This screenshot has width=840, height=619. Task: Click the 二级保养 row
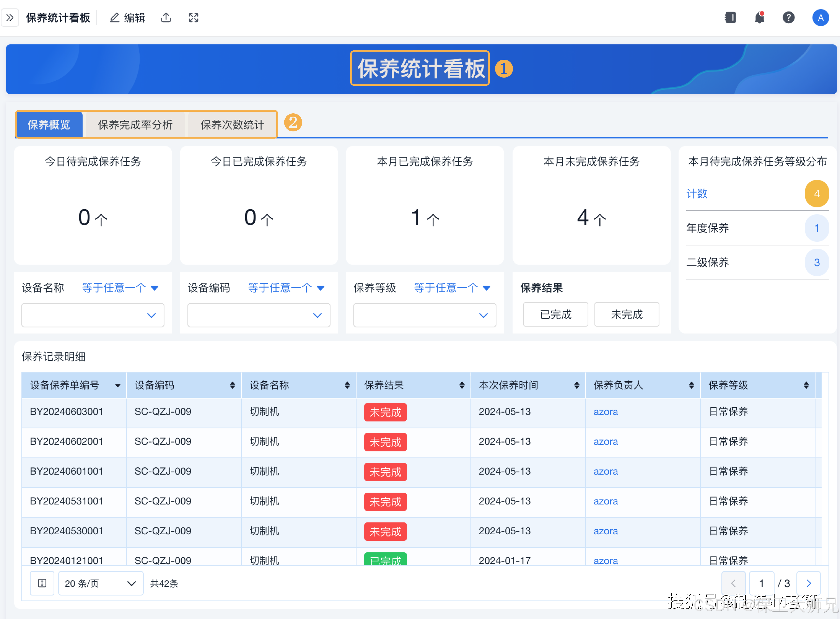coord(757,262)
